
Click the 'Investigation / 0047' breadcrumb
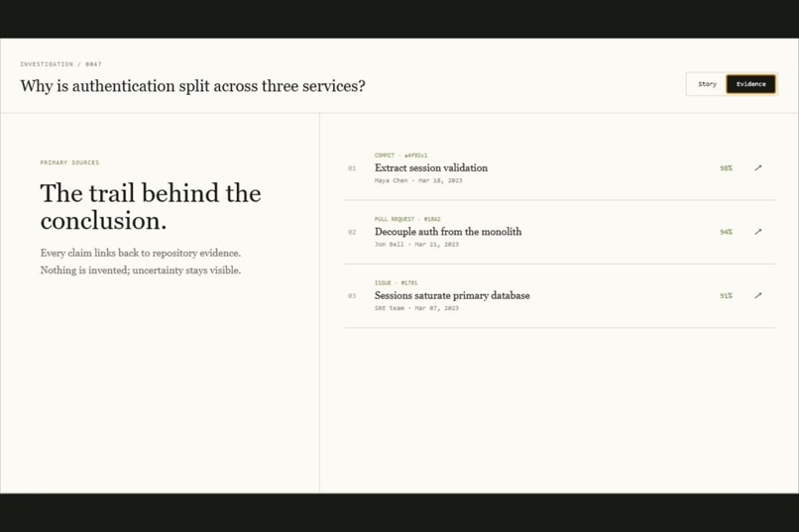coord(60,64)
